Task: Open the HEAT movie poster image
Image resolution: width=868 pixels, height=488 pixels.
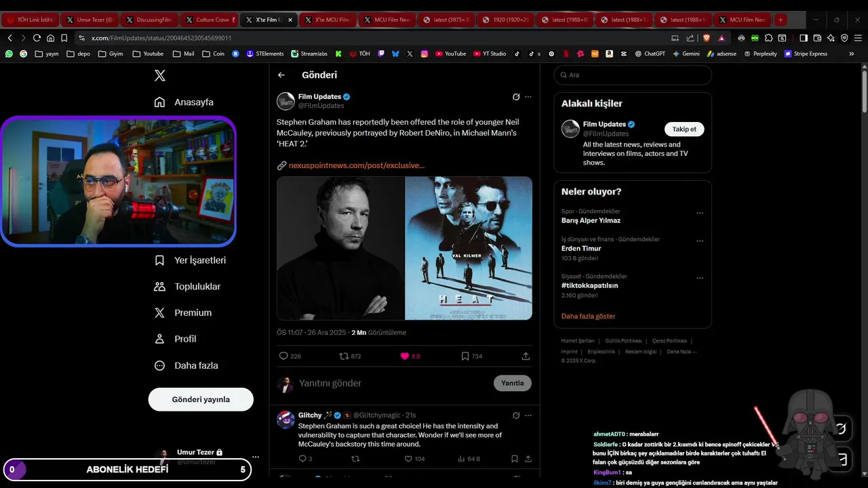Action: click(469, 248)
